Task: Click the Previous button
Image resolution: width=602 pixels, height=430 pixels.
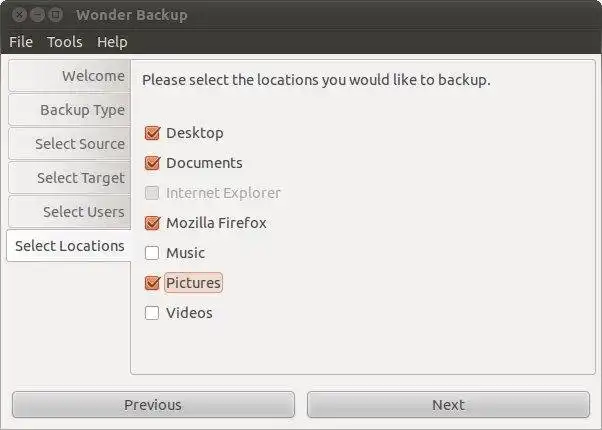Action: [153, 405]
